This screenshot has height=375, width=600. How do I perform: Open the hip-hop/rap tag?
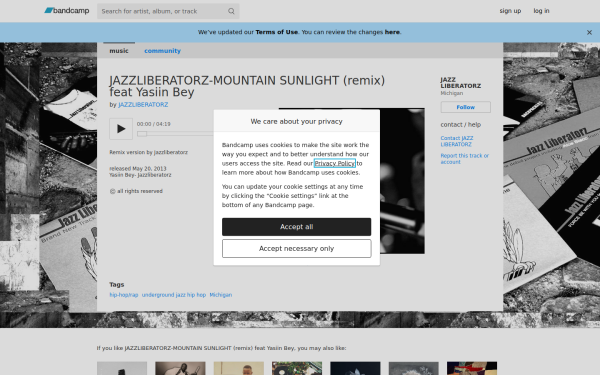click(x=124, y=295)
